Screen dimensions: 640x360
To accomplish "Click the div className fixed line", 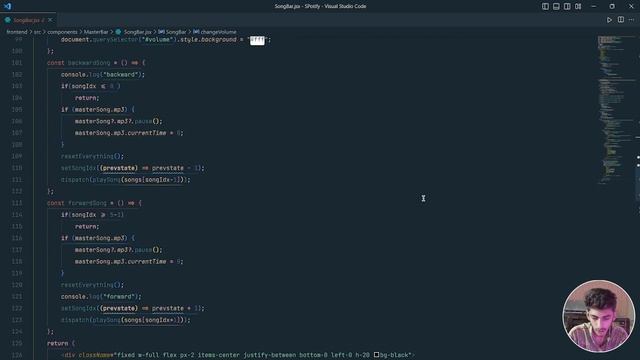I will tap(238, 355).
